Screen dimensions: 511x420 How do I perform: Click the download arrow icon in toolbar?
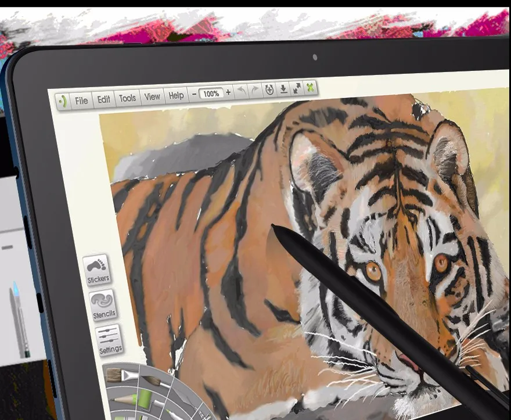coord(283,89)
